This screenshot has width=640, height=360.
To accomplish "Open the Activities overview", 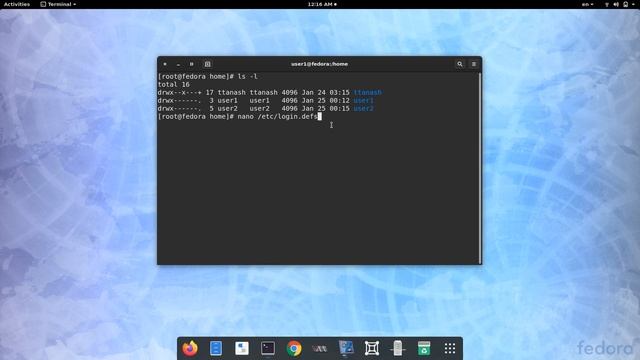I will [x=17, y=4].
